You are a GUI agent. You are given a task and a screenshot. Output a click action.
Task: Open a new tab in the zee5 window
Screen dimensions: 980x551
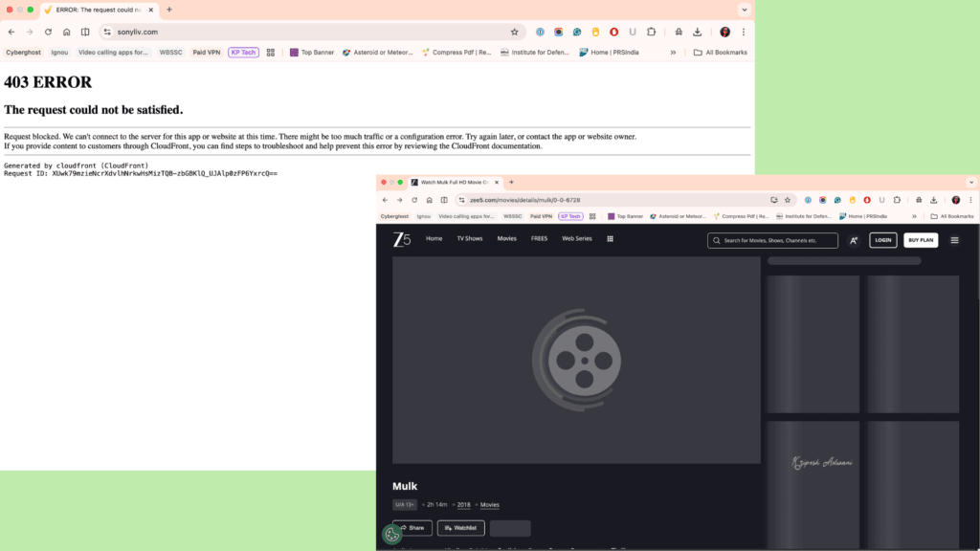pyautogui.click(x=511, y=183)
